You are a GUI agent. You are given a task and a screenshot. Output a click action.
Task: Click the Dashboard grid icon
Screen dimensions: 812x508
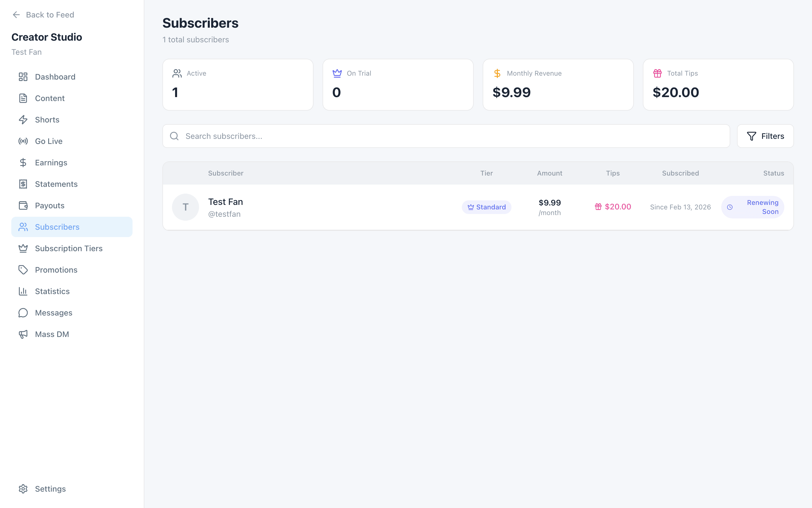23,77
